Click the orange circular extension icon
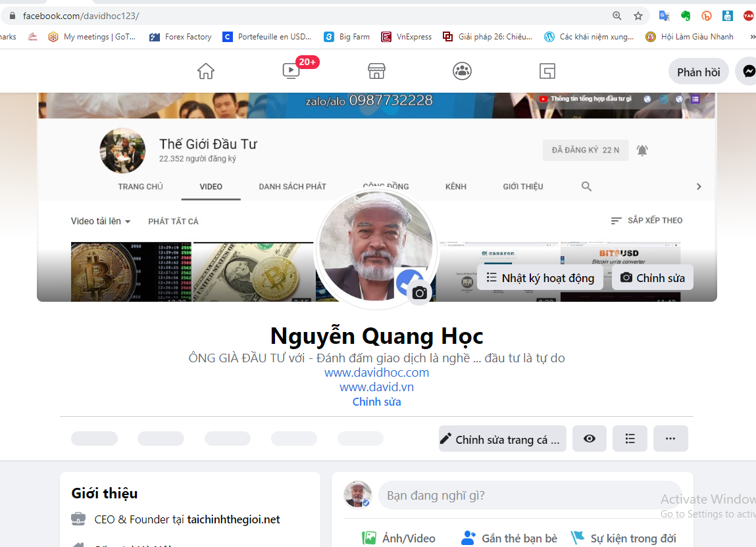The height and width of the screenshot is (547, 756). point(707,16)
